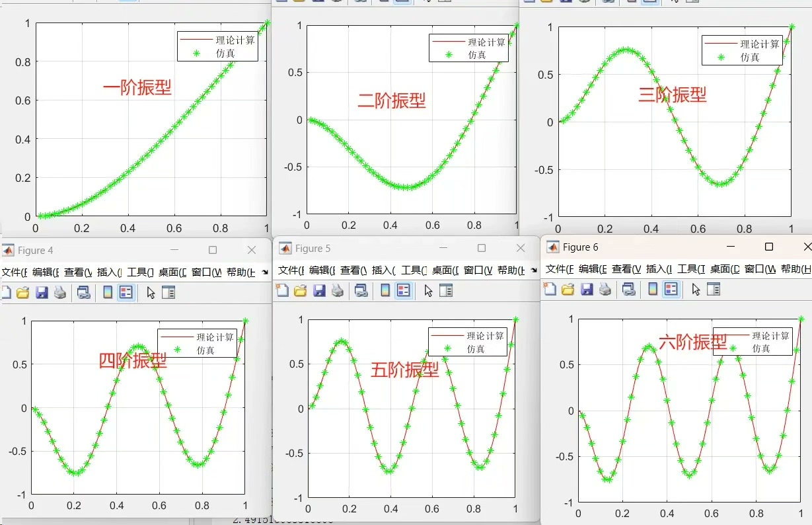Open 编辑 menu in Figure 6
The height and width of the screenshot is (525, 812).
coord(593,268)
